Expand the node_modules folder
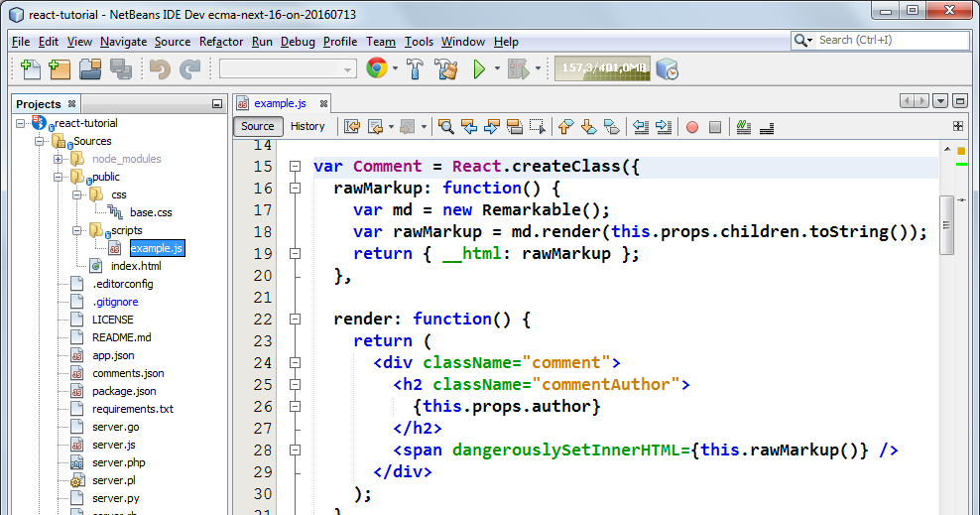 [58, 159]
